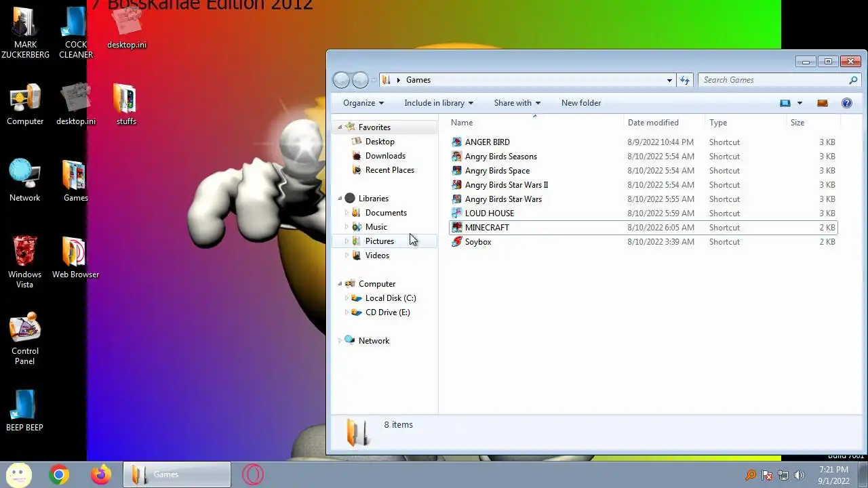
Task: Collapse the Favorites tree section
Action: coord(340,127)
